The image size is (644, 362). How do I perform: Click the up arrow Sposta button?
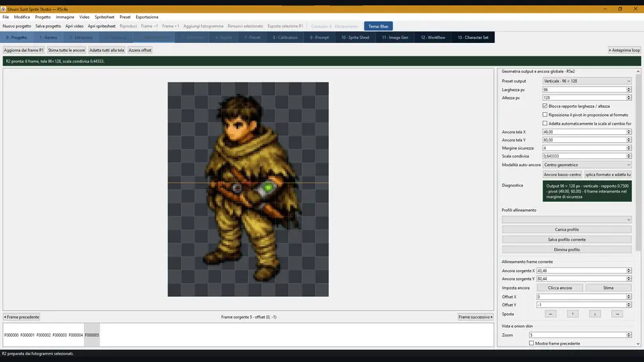[572, 314]
